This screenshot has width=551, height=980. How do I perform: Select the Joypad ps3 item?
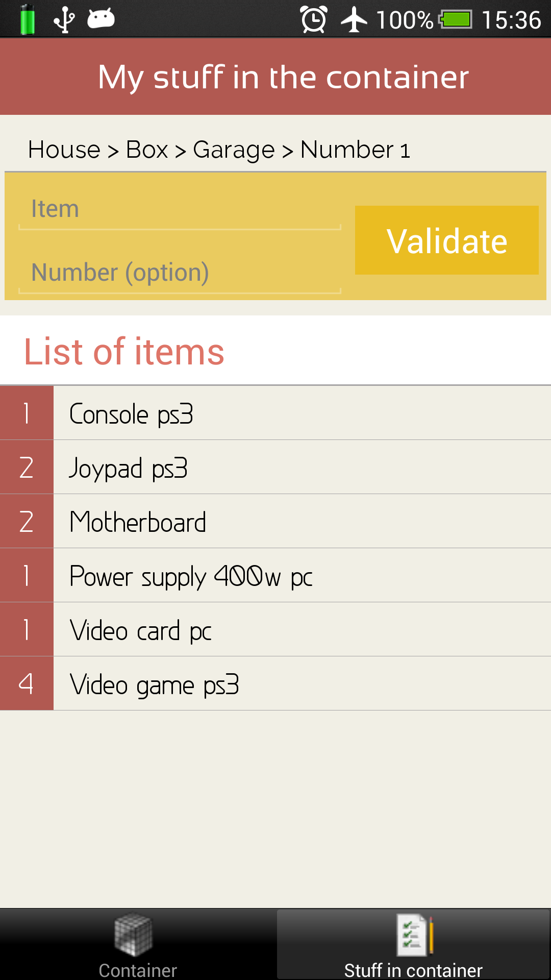(x=301, y=468)
